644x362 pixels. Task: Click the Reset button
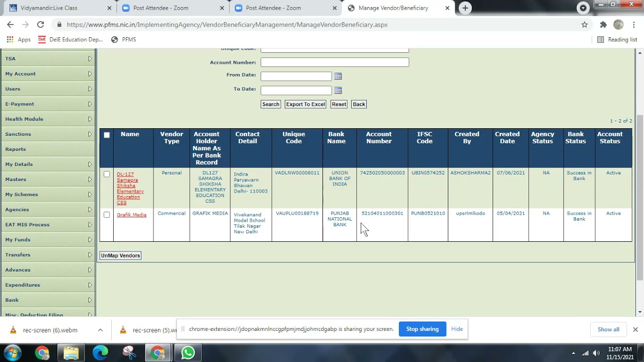coord(339,104)
